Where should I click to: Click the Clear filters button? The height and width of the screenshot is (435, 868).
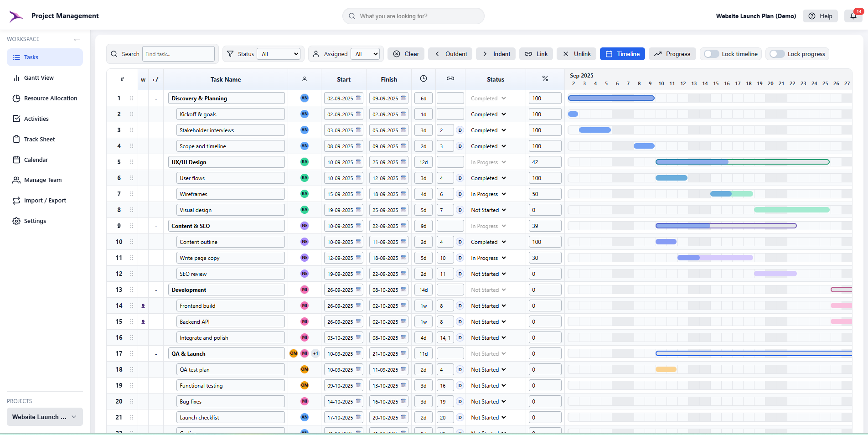pos(405,54)
